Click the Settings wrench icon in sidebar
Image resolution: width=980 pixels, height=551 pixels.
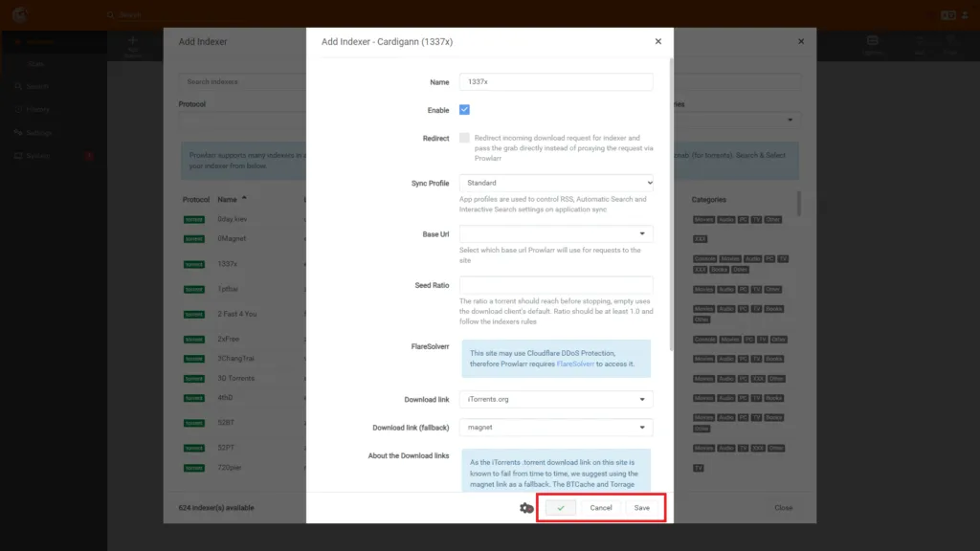18,133
